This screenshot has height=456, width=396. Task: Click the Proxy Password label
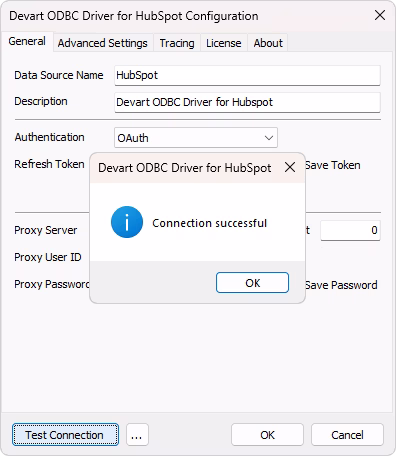pyautogui.click(x=52, y=284)
